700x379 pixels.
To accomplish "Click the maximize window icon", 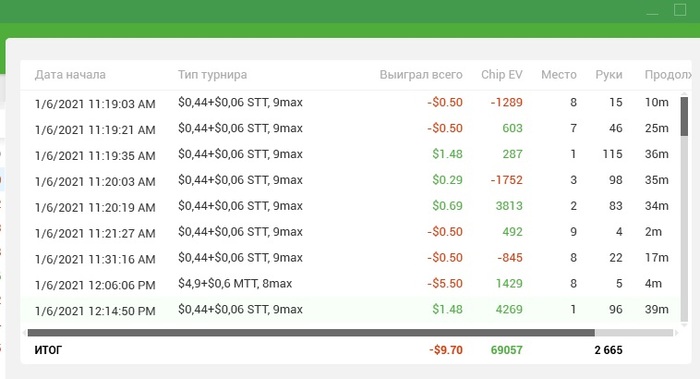I will click(x=680, y=10).
